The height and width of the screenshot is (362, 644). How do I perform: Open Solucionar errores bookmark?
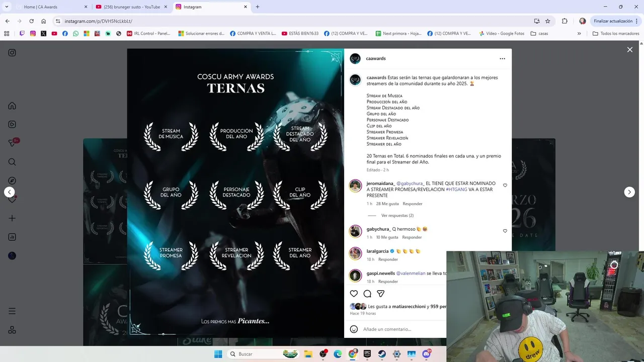tap(201, 34)
